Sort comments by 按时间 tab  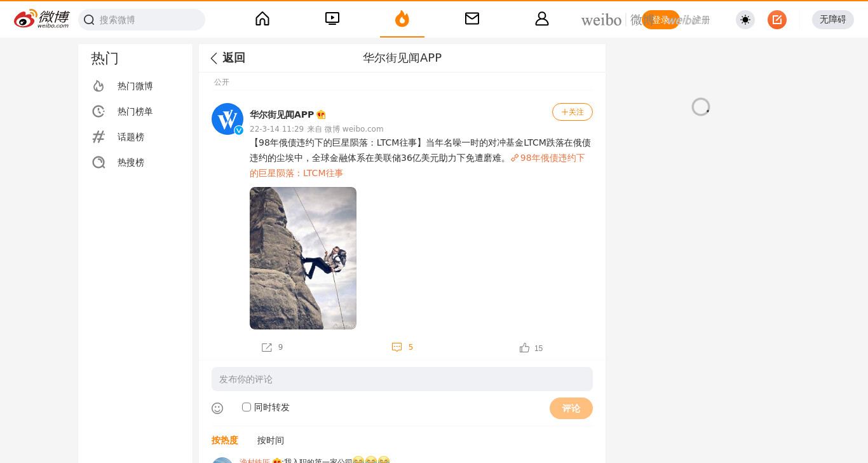coord(271,440)
